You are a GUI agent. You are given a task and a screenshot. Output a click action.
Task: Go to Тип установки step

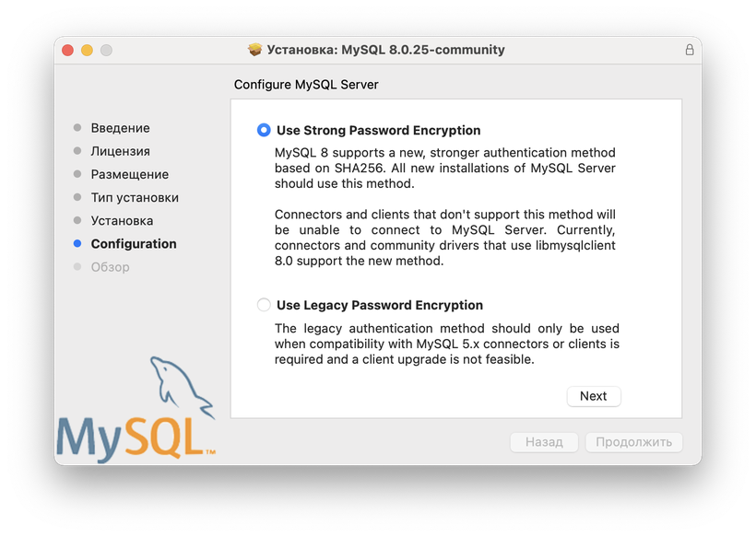coord(135,197)
